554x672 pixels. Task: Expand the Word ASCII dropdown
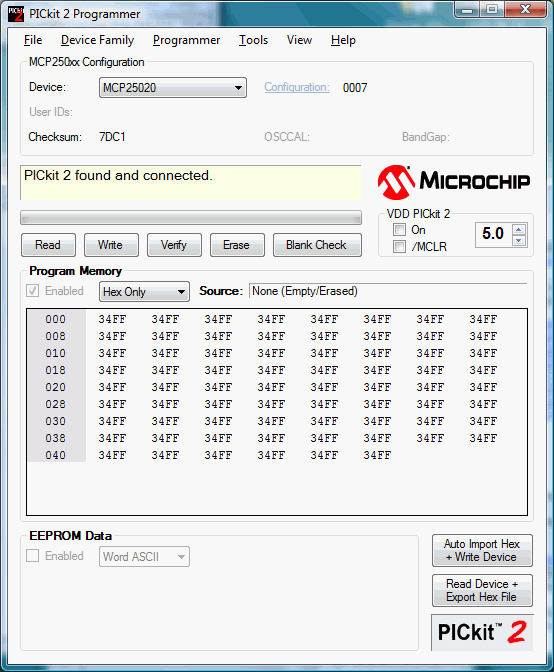pos(144,556)
